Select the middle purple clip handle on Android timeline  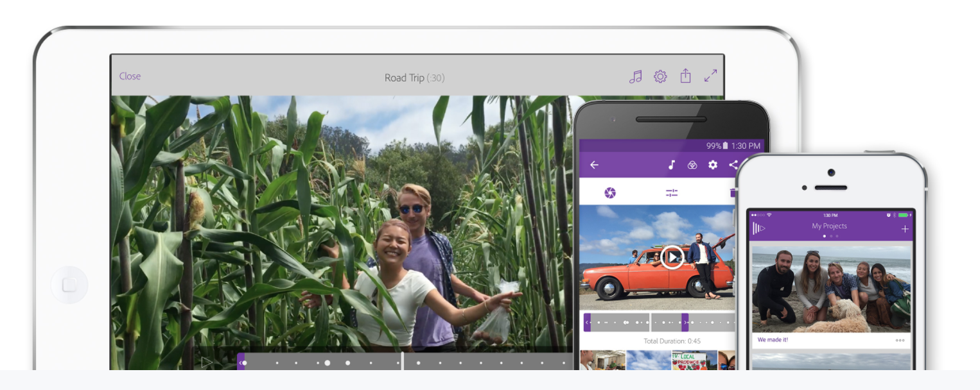pos(685,322)
